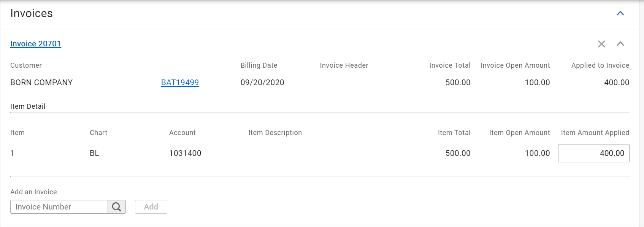Screen dimensions: 644x227
Task: Open the BAT19499 customer link
Action: click(180, 83)
